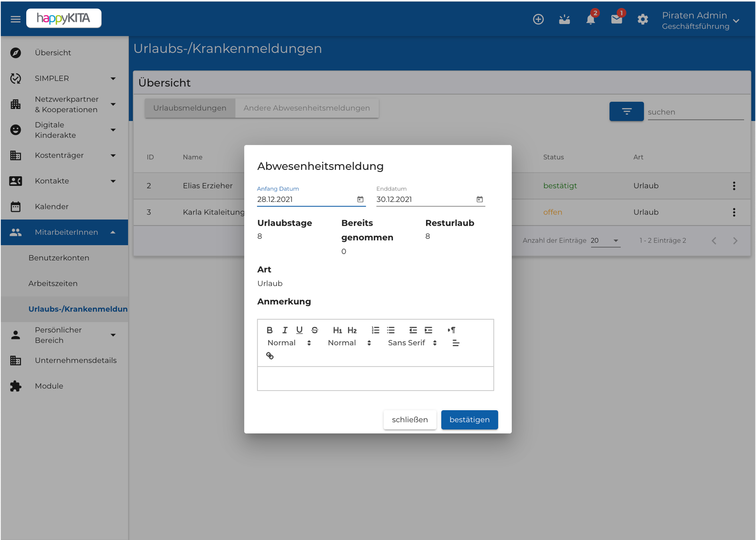The image size is (756, 540).
Task: Select Urlaubs-/Krankenmeldungen submenu item
Action: pos(64,309)
